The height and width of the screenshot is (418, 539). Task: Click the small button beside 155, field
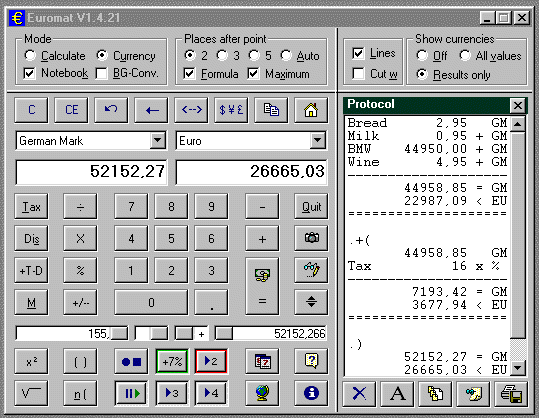(119, 333)
